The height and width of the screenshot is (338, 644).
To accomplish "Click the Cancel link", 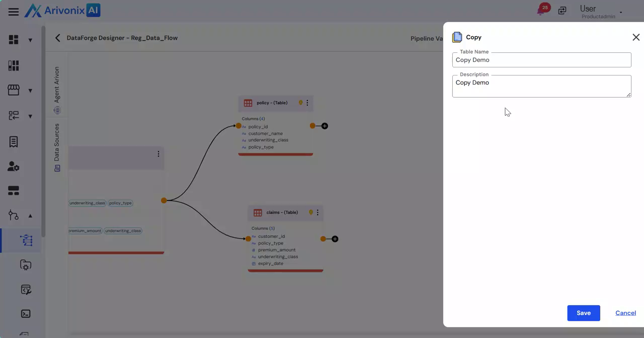I will [x=625, y=313].
